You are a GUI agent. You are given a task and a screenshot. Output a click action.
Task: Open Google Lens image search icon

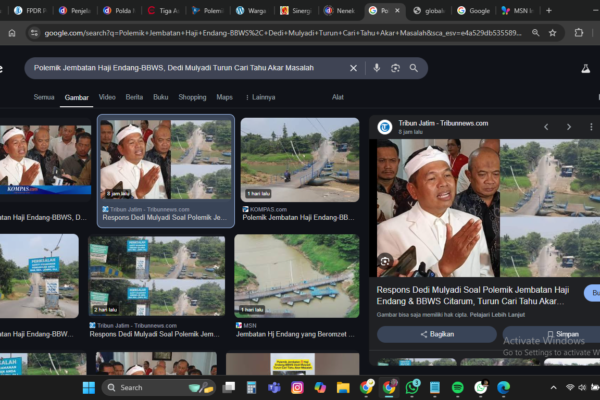tap(395, 68)
